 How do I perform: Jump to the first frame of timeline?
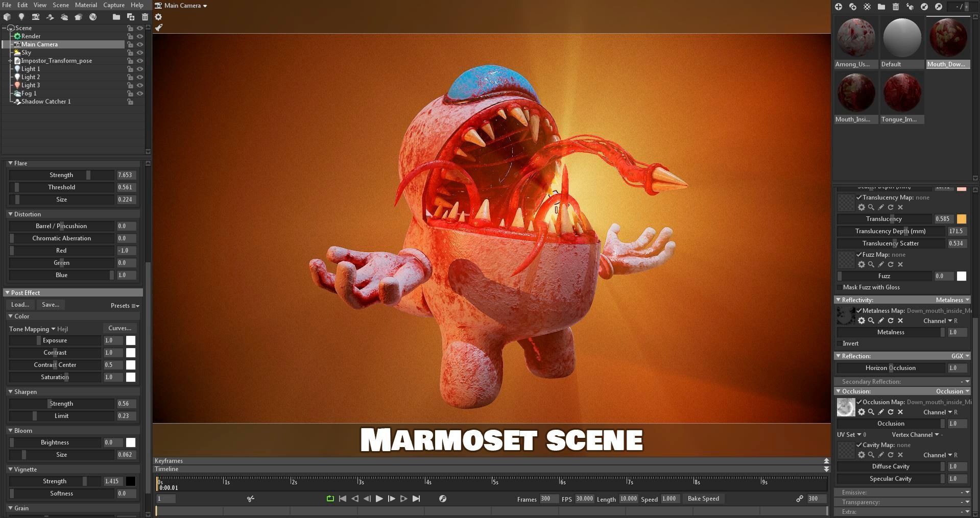343,499
